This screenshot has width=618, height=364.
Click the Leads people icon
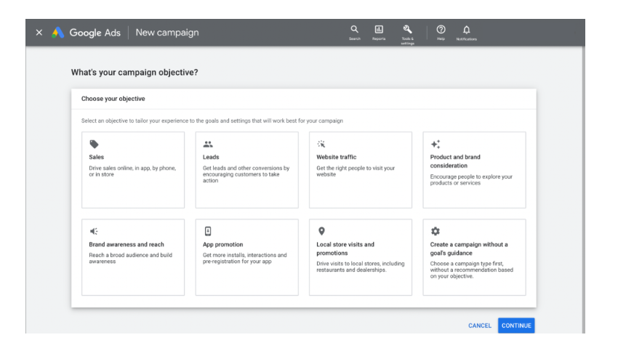point(208,144)
